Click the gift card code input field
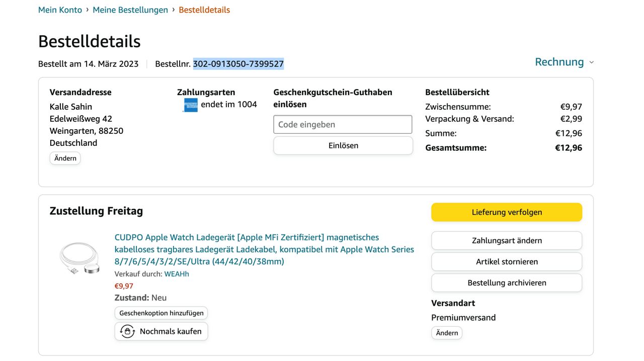Viewport: 644px width, 361px height. coord(343,124)
